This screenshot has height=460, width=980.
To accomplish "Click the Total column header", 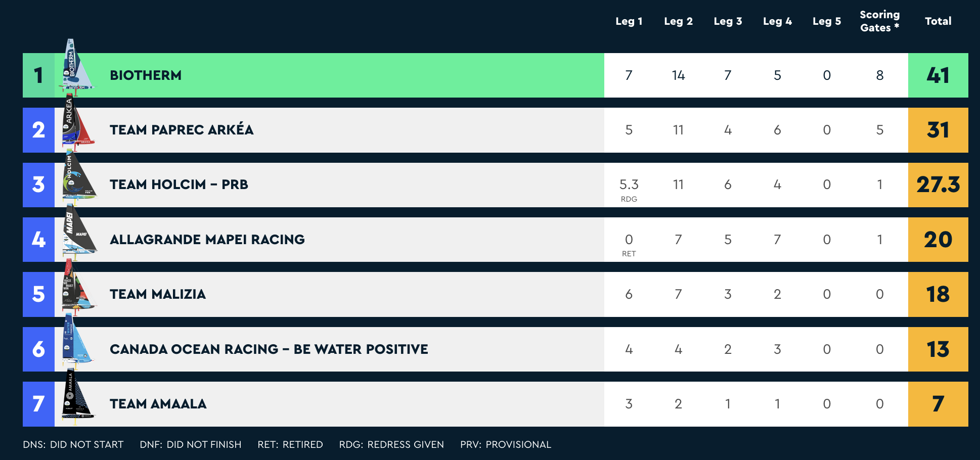I will (x=938, y=21).
